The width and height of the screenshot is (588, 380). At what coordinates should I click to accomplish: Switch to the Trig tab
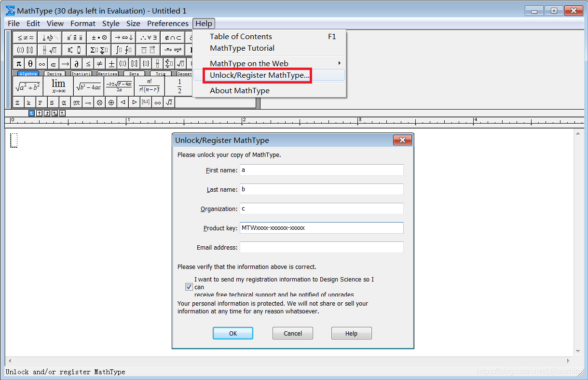(161, 74)
